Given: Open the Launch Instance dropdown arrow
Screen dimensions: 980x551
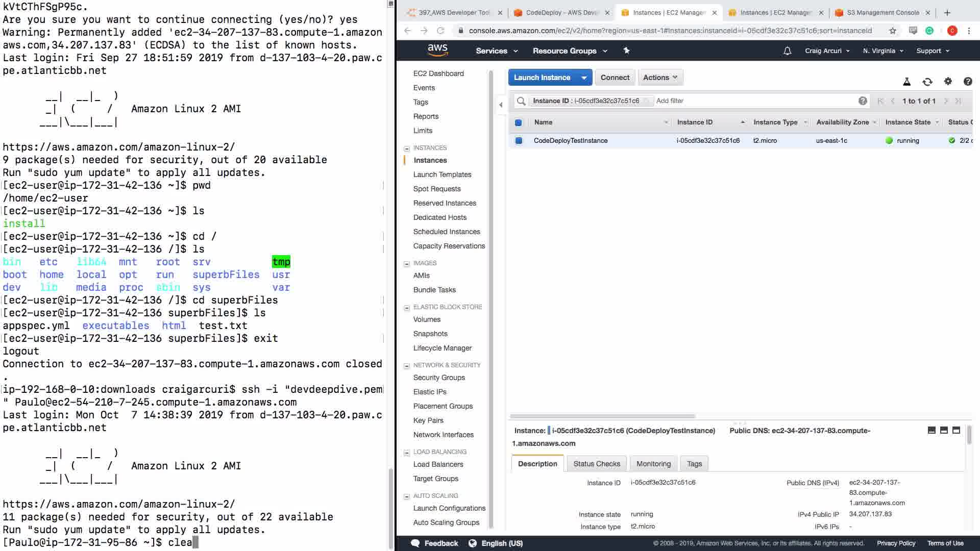Looking at the screenshot, I should click(x=583, y=78).
